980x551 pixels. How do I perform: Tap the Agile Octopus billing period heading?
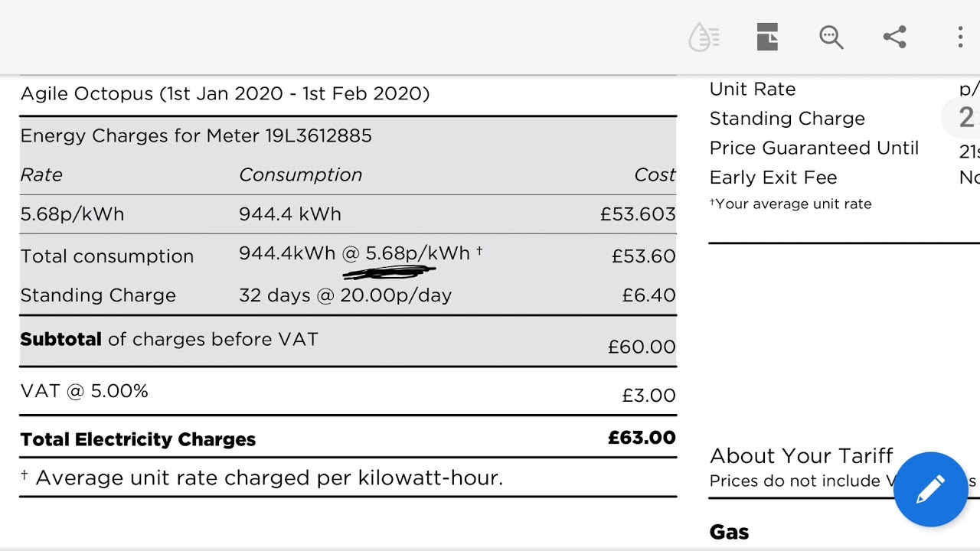click(x=224, y=93)
